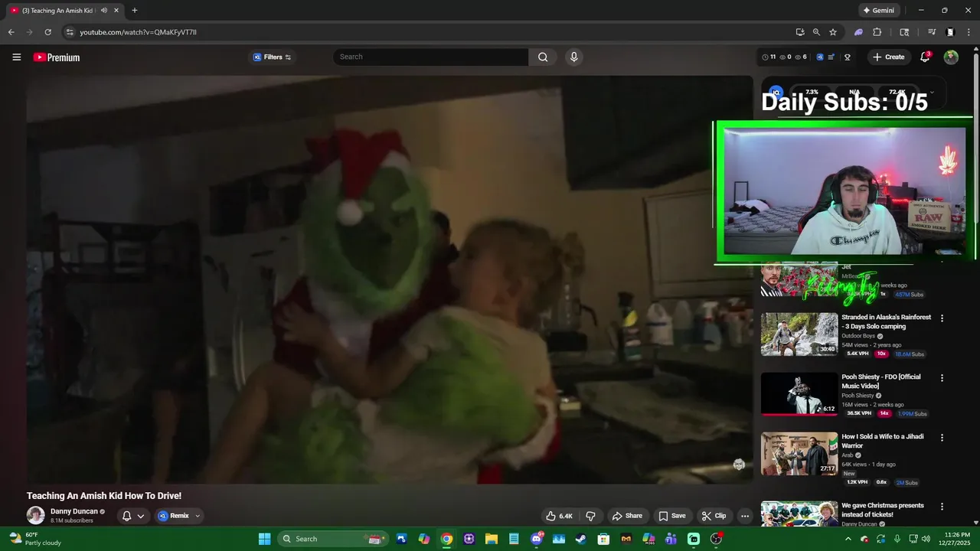Click the Gemini button in title bar
The width and height of the screenshot is (980, 551).
(x=878, y=11)
